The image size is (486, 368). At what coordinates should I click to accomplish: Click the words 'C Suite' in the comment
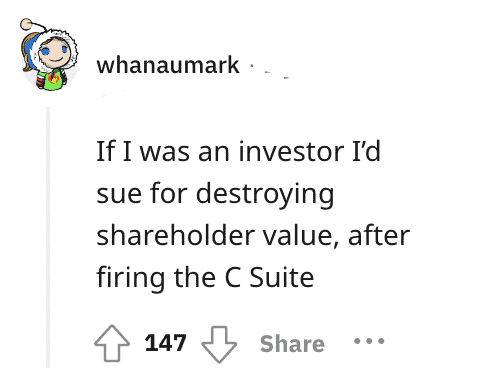point(269,277)
